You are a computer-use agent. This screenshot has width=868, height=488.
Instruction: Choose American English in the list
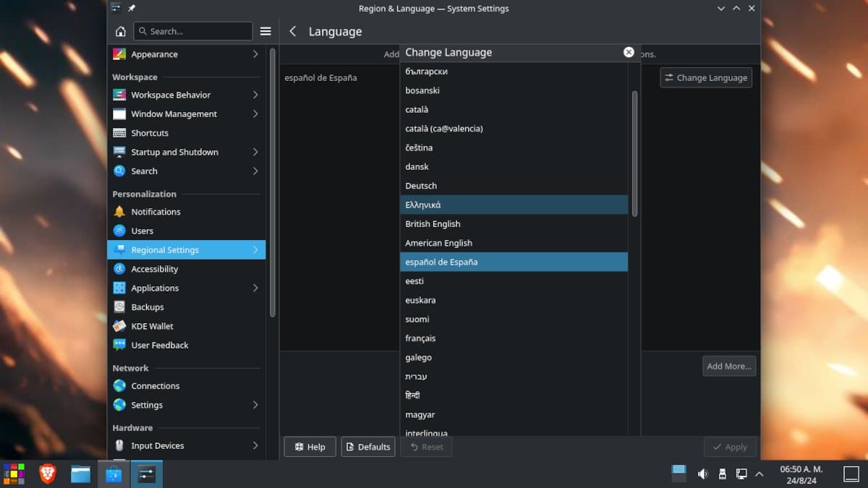pos(438,243)
